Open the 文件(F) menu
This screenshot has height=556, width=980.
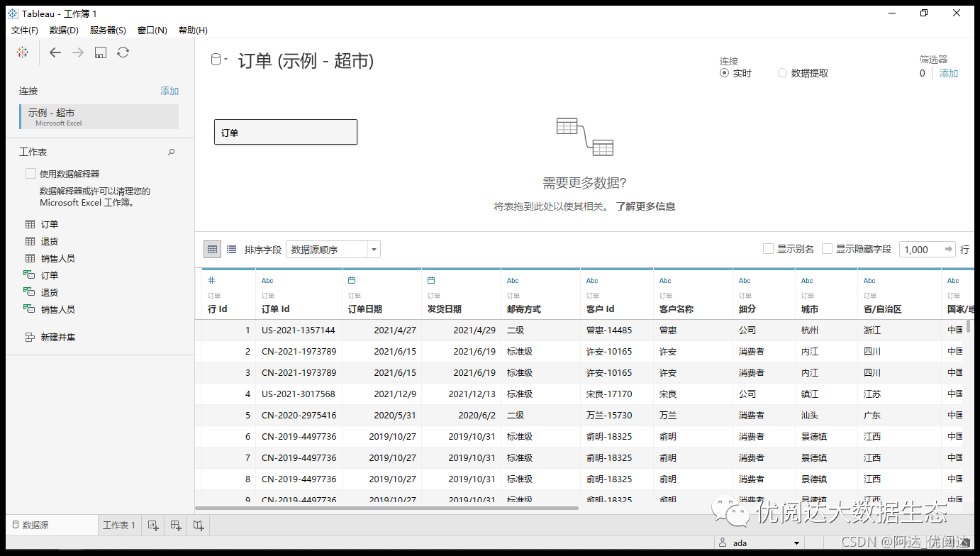(25, 30)
